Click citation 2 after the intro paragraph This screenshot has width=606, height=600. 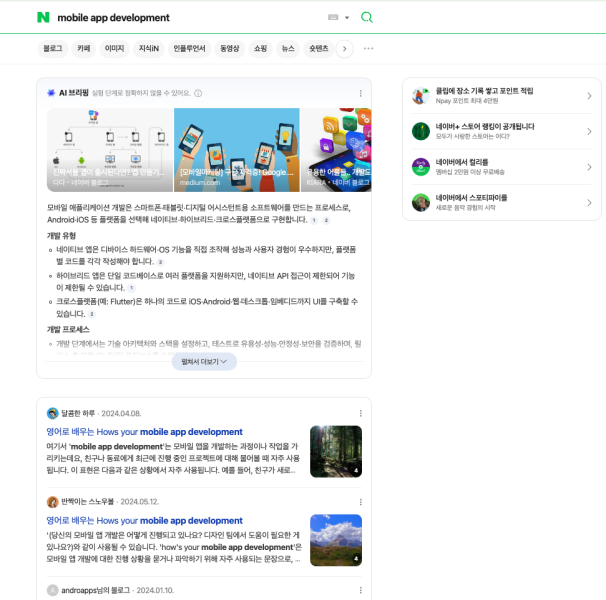326,220
